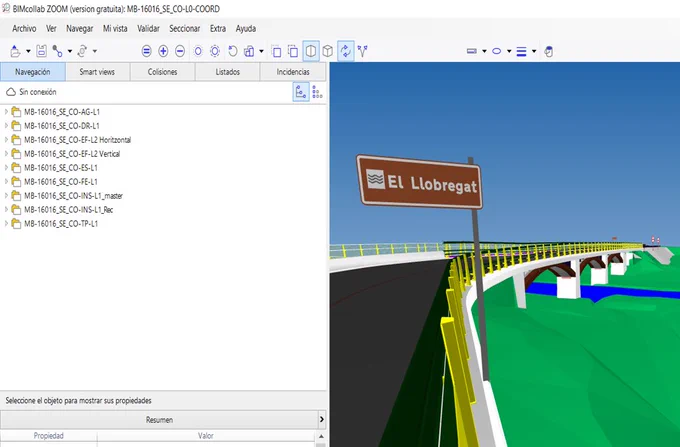Expand MB-16016_SE_CO-FE-L1 tree node
The image size is (680, 447).
(x=6, y=182)
